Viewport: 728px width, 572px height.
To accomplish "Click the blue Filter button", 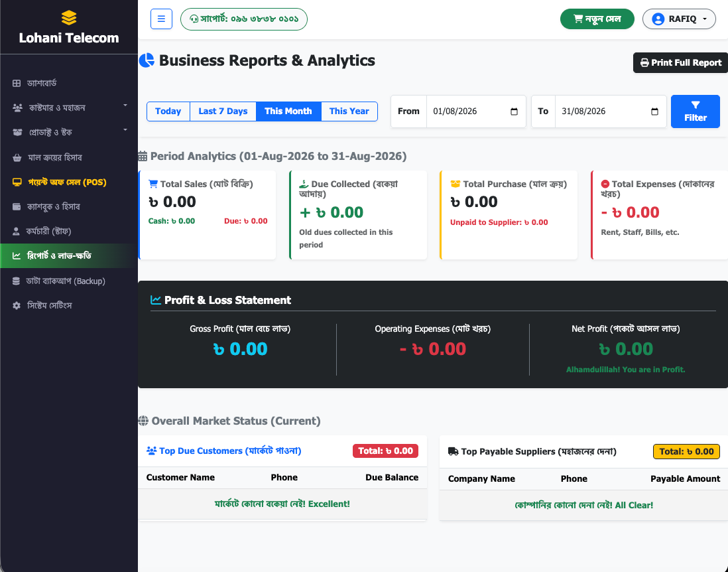I will click(695, 111).
